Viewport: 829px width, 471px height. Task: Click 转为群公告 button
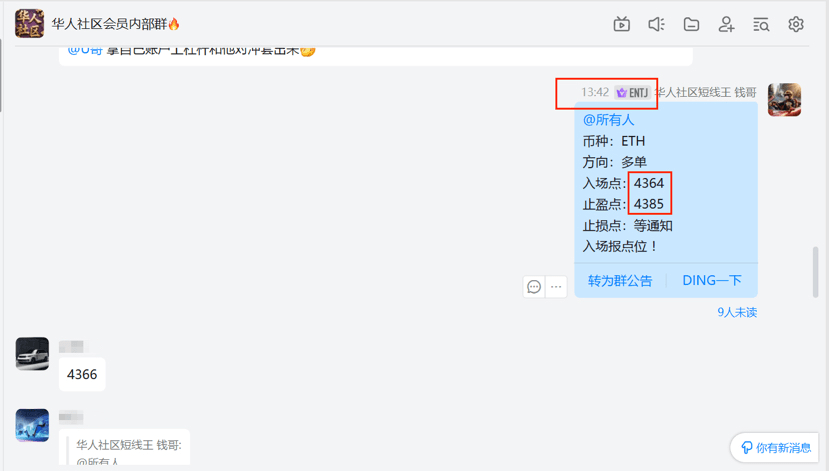click(x=620, y=281)
